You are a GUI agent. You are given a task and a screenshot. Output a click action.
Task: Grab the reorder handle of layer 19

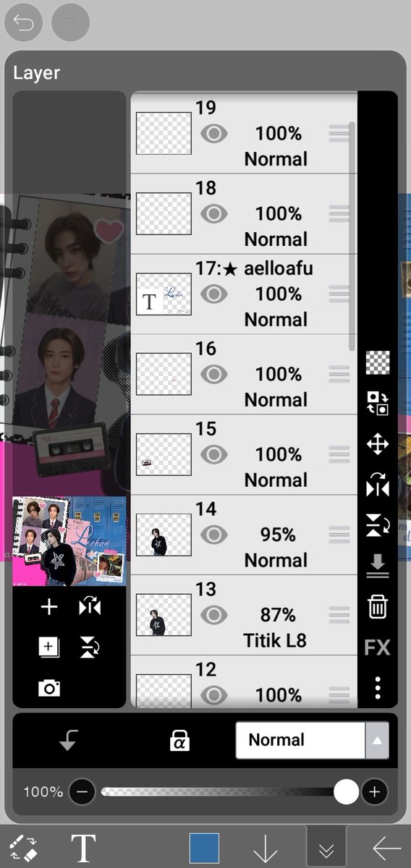(339, 133)
